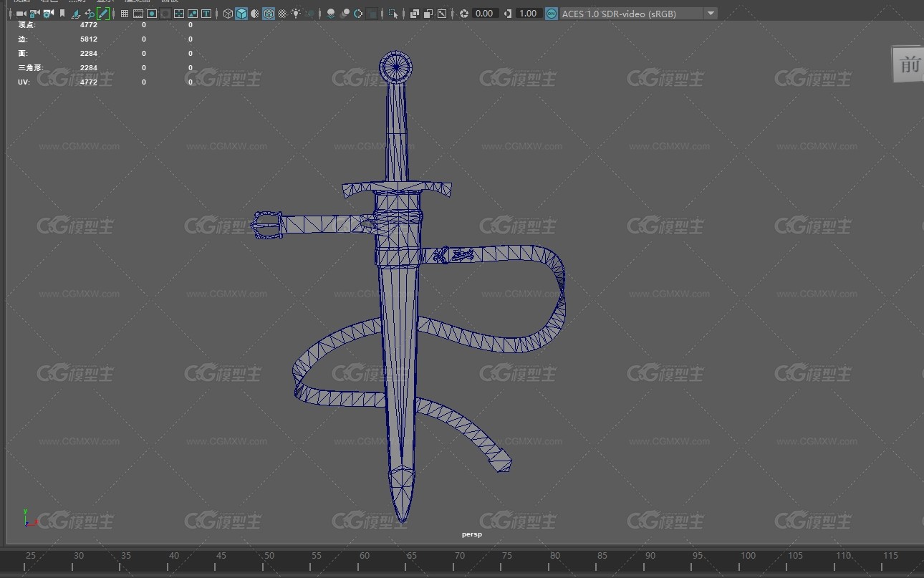Click the Exposure aperture icon
Image resolution: width=924 pixels, height=578 pixels.
(x=464, y=14)
